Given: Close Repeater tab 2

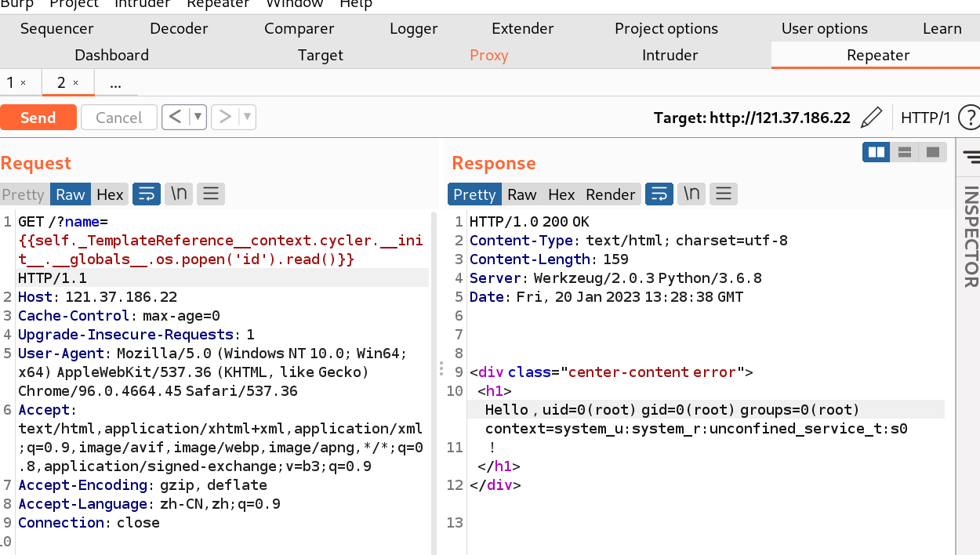Looking at the screenshot, I should (x=75, y=83).
